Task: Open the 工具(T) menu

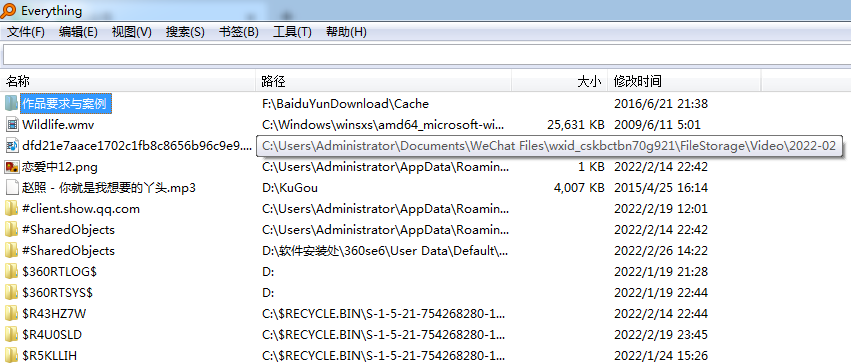Action: pos(292,32)
